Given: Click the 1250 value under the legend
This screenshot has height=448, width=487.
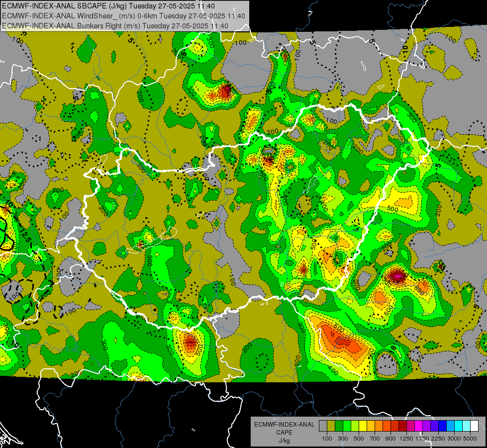Looking at the screenshot, I should coord(406,439).
